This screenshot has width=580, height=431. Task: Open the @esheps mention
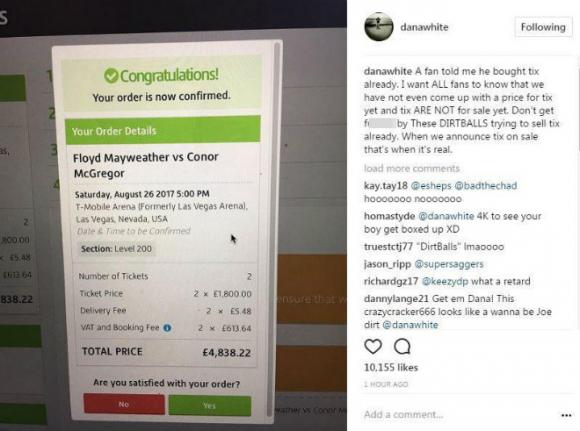point(431,186)
